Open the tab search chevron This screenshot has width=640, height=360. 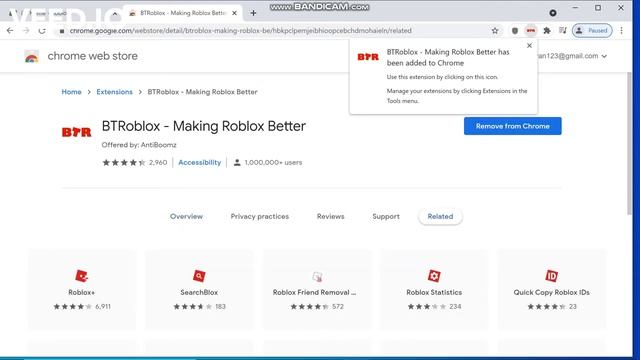tap(115, 13)
